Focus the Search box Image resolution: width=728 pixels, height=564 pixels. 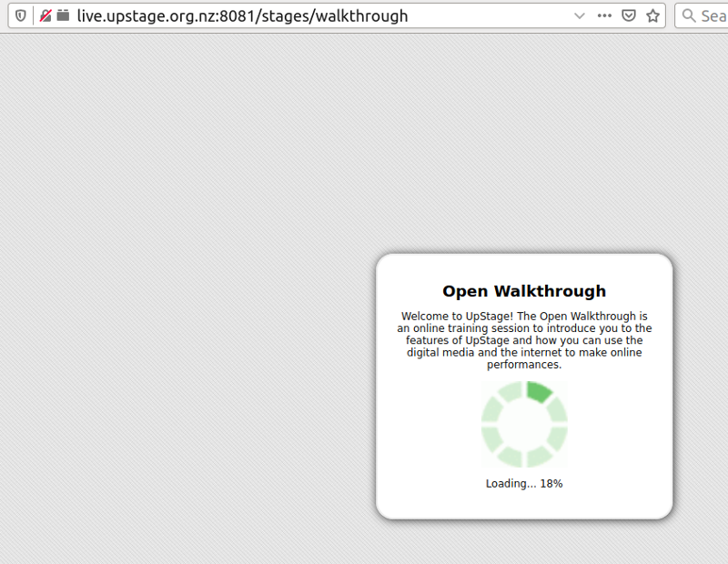pos(702,16)
